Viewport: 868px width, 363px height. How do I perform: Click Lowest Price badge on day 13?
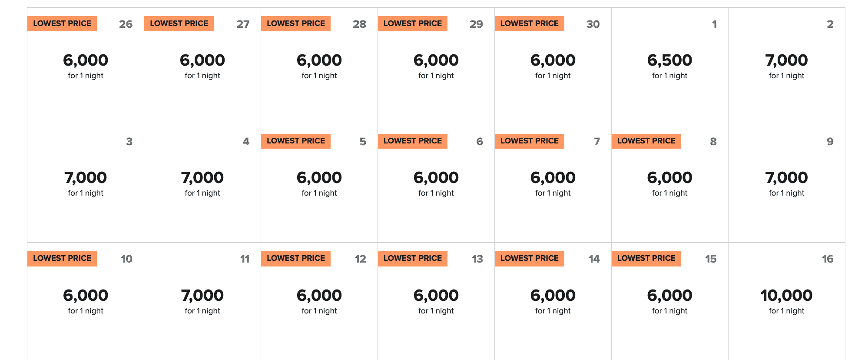pyautogui.click(x=412, y=259)
